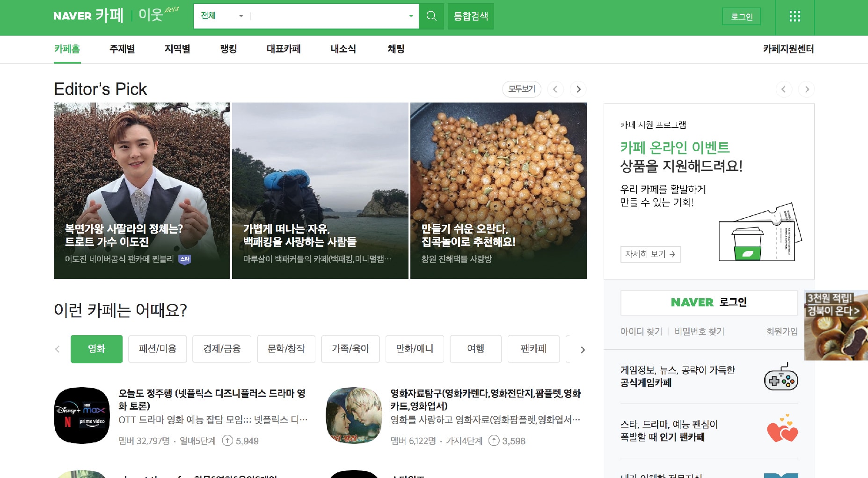Click the 5,949 ranking count
Viewport: 868px width, 478px height.
pyautogui.click(x=241, y=441)
